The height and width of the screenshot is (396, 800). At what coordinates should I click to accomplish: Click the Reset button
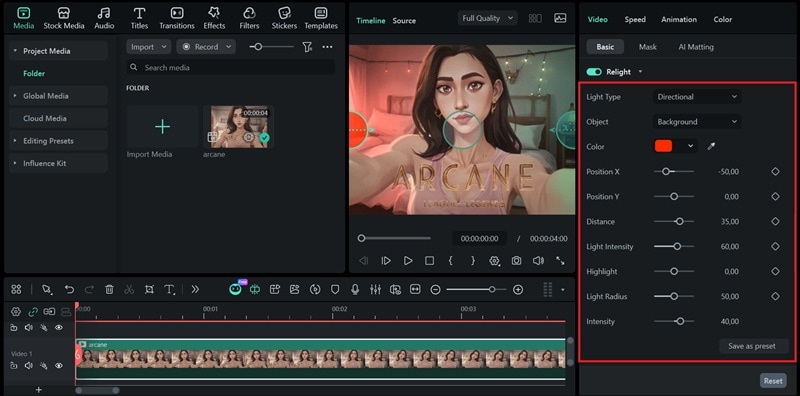[x=773, y=381]
